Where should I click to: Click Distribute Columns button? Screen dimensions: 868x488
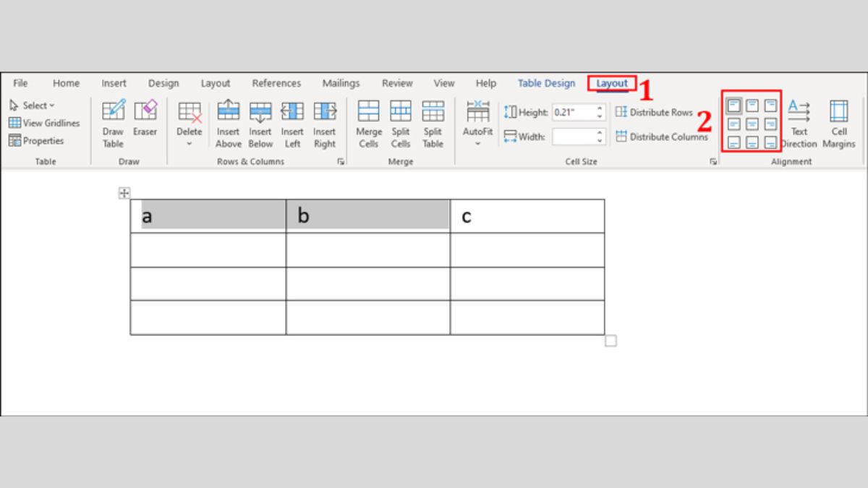[x=661, y=137]
